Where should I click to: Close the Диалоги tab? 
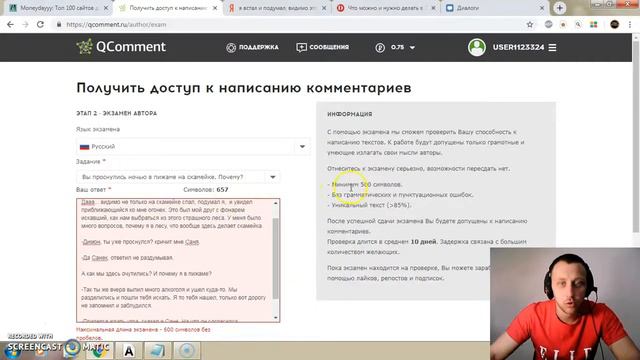[542, 8]
